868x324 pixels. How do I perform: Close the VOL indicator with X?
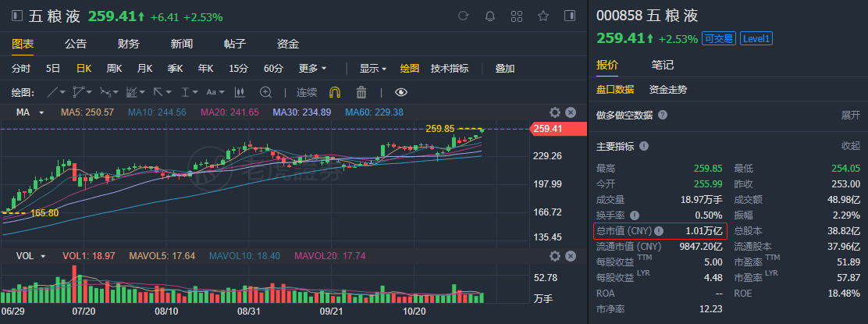pyautogui.click(x=571, y=256)
